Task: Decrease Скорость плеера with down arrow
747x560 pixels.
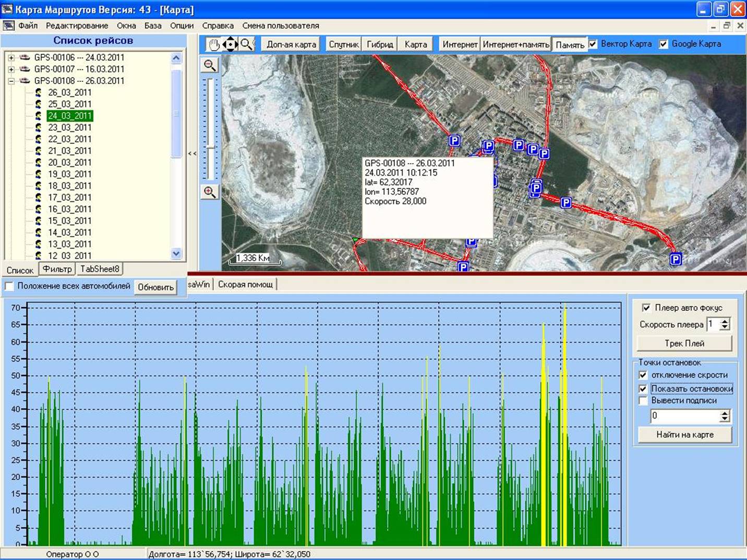Action: (x=725, y=327)
